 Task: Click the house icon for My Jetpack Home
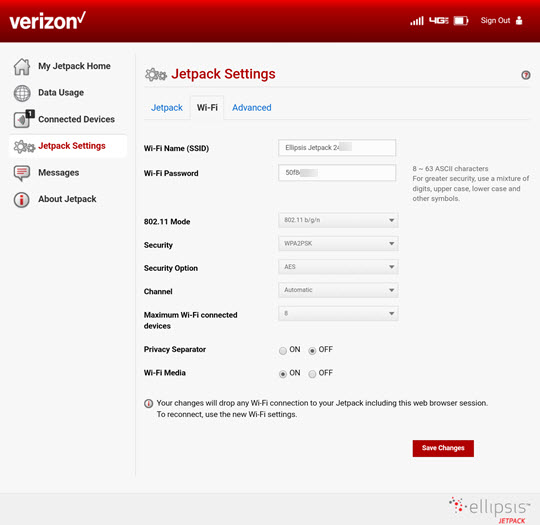tap(22, 66)
